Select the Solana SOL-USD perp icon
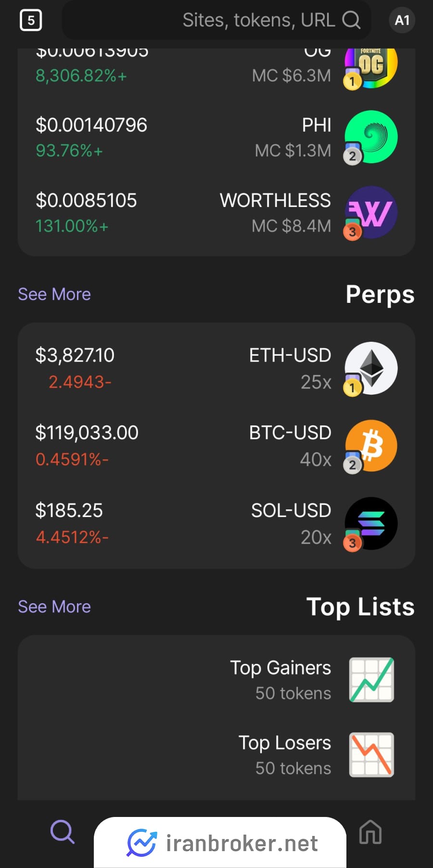This screenshot has height=868, width=433. [371, 524]
